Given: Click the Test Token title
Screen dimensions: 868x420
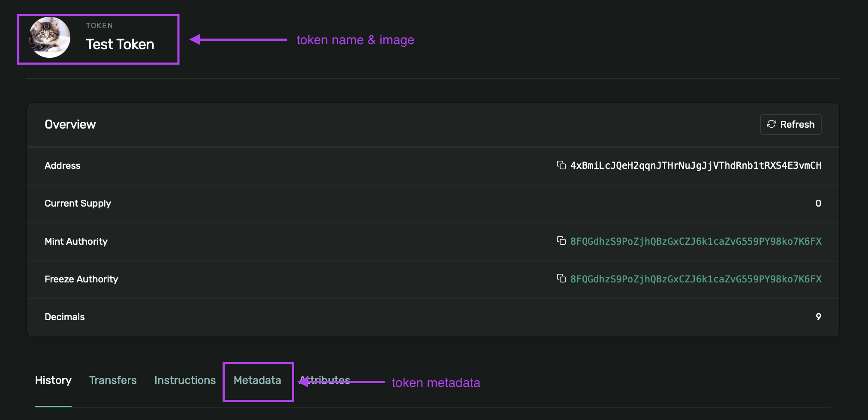Looking at the screenshot, I should pyautogui.click(x=120, y=44).
